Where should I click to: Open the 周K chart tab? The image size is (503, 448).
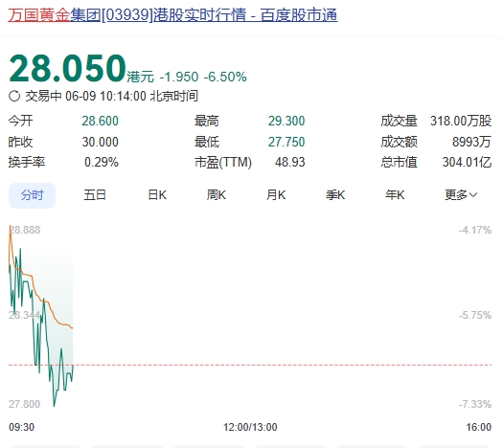tap(217, 195)
